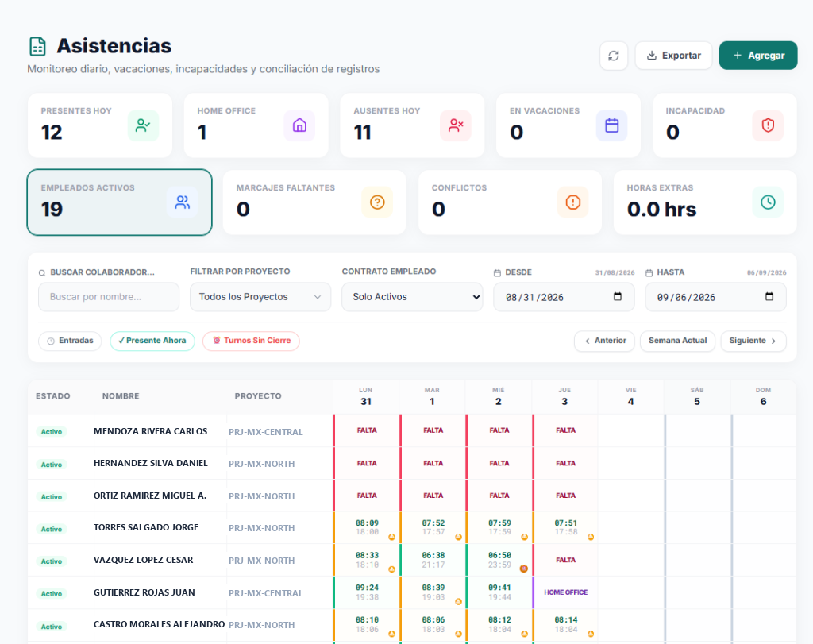This screenshot has height=644, width=813.
Task: Open the Desde date calendar picker icon
Action: pos(618,297)
